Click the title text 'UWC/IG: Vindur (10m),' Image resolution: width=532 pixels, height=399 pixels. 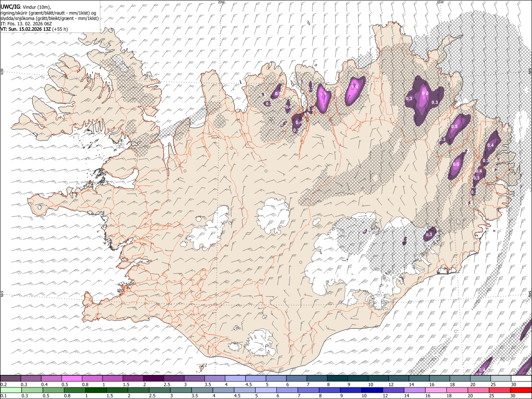tap(26, 7)
